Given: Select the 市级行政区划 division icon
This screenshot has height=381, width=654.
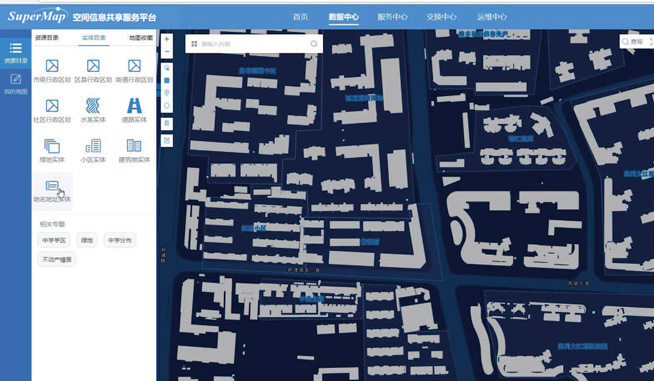Looking at the screenshot, I should click(52, 70).
